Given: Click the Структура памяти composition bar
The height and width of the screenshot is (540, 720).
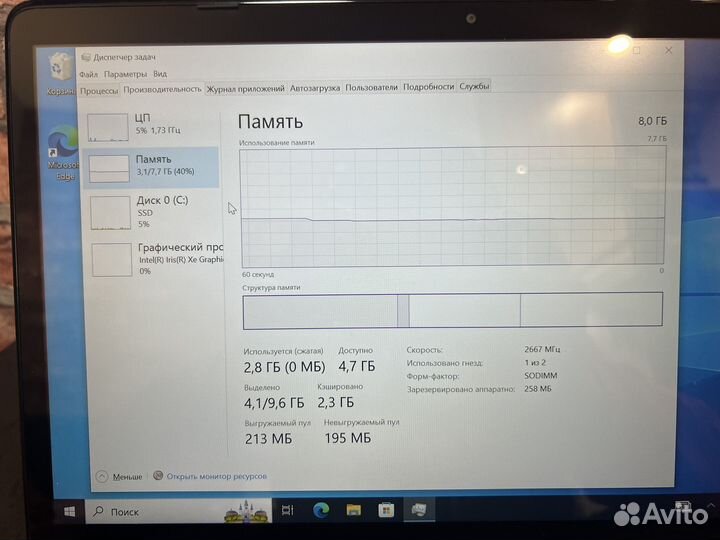Looking at the screenshot, I should click(452, 310).
